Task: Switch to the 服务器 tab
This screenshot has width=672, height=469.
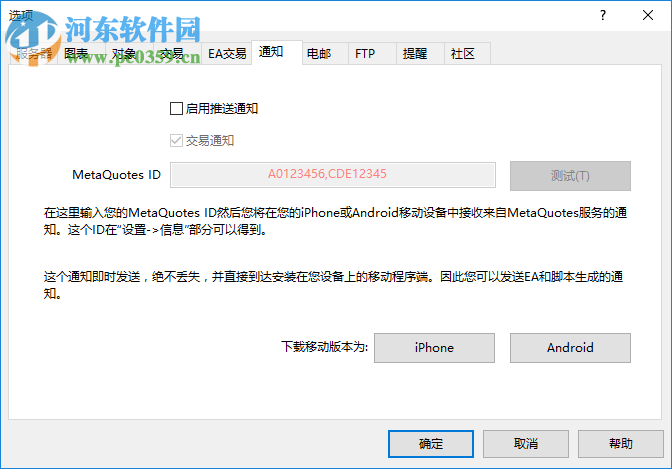Action: coord(33,54)
